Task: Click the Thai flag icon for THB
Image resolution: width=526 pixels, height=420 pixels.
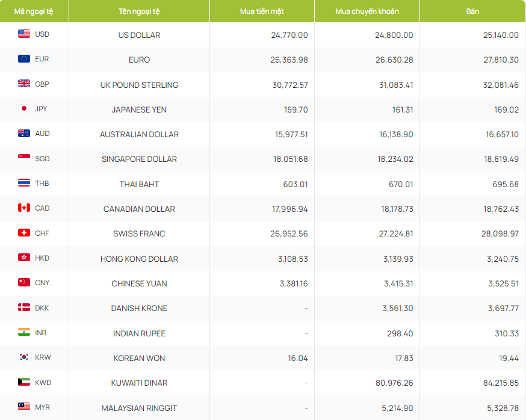Action: coord(24,184)
